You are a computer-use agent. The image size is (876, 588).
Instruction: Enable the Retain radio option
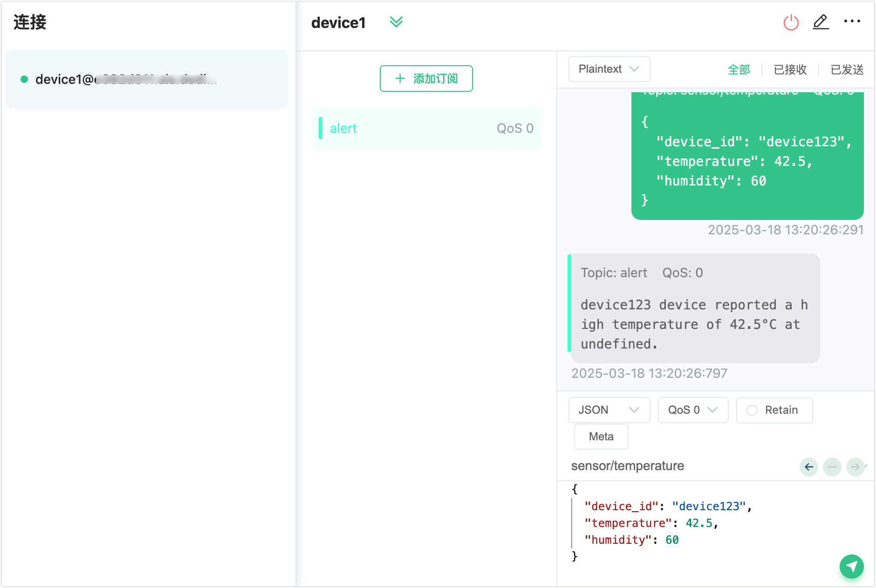click(752, 410)
